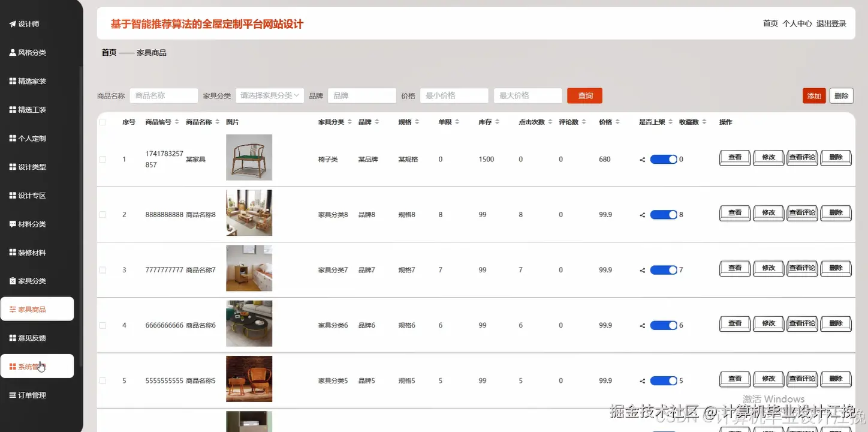Click 首页 in the top navigation
Viewport: 868px width, 432px height.
pos(770,23)
